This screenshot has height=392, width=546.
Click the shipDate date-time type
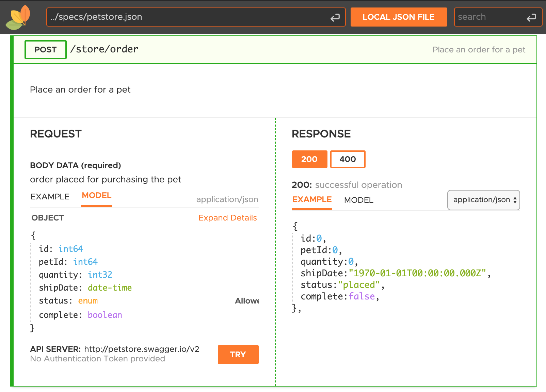pos(110,288)
